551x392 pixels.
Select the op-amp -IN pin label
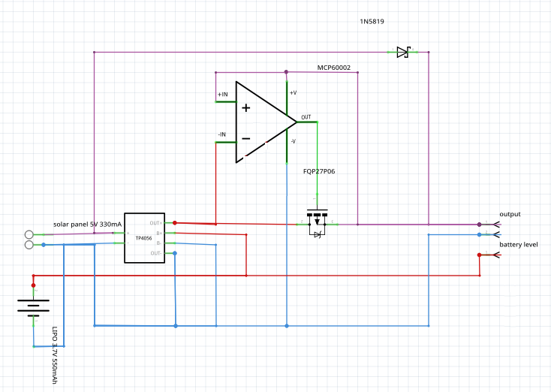pyautogui.click(x=222, y=134)
